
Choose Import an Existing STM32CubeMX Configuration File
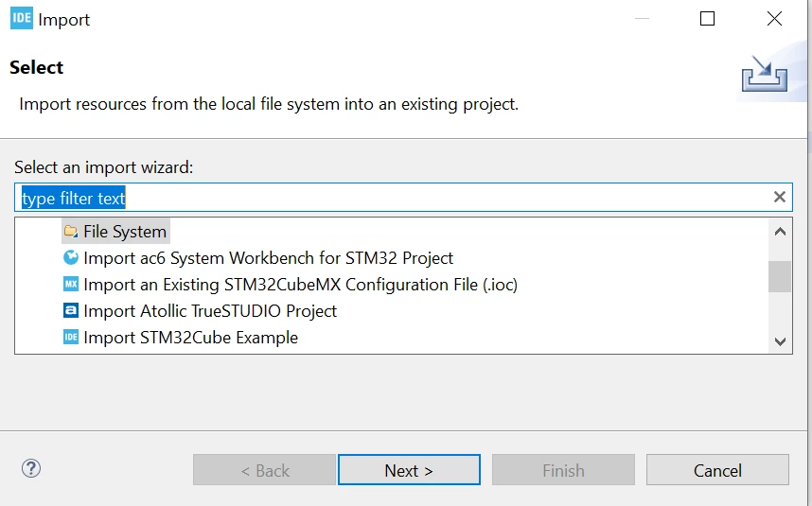pyautogui.click(x=300, y=284)
